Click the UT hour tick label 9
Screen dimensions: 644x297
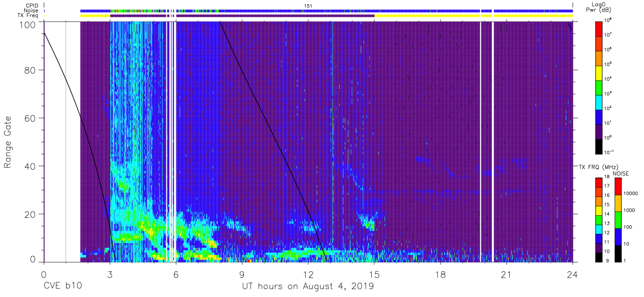pos(242,273)
